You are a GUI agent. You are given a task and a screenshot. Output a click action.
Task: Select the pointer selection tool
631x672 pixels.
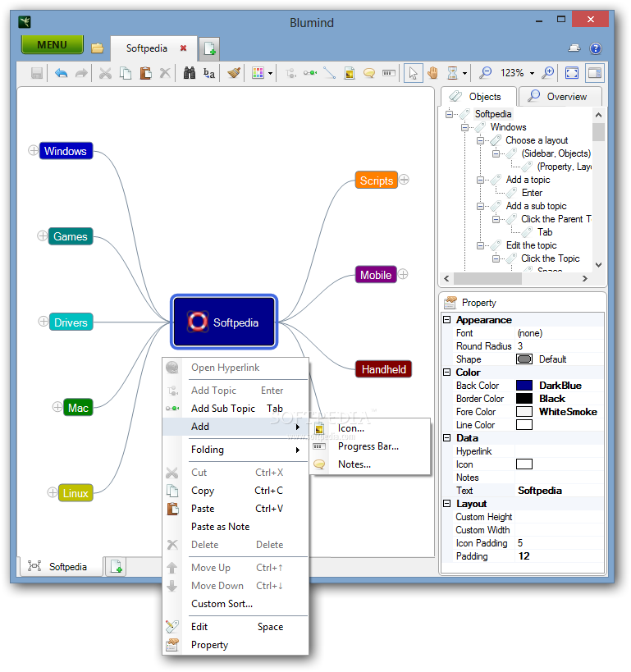(x=414, y=73)
